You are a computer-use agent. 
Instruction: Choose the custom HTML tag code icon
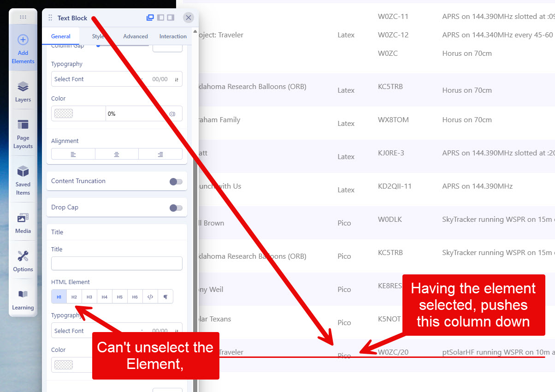point(150,297)
